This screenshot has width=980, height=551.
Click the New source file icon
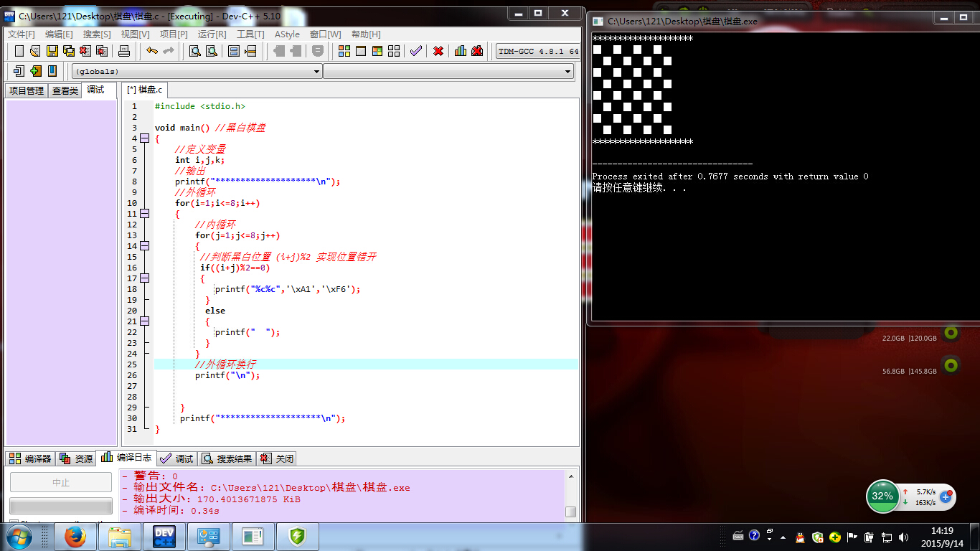[19, 51]
